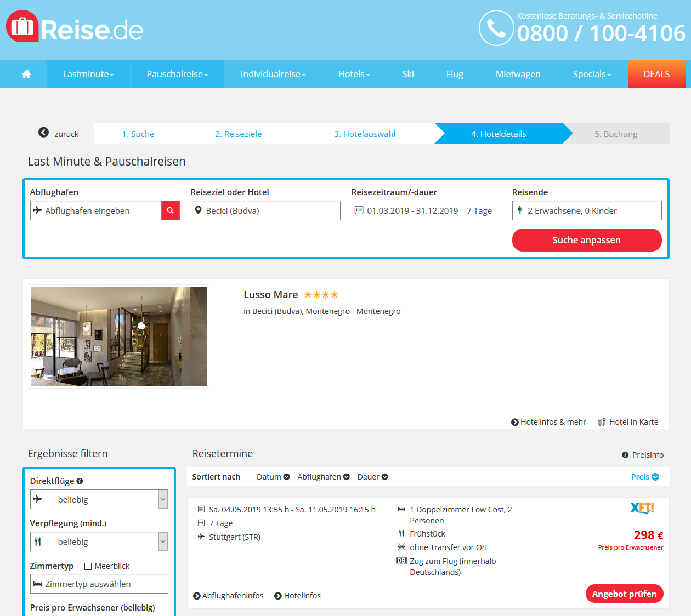The height and width of the screenshot is (616, 691).
Task: Click the red airport search magnifier
Action: [x=171, y=210]
